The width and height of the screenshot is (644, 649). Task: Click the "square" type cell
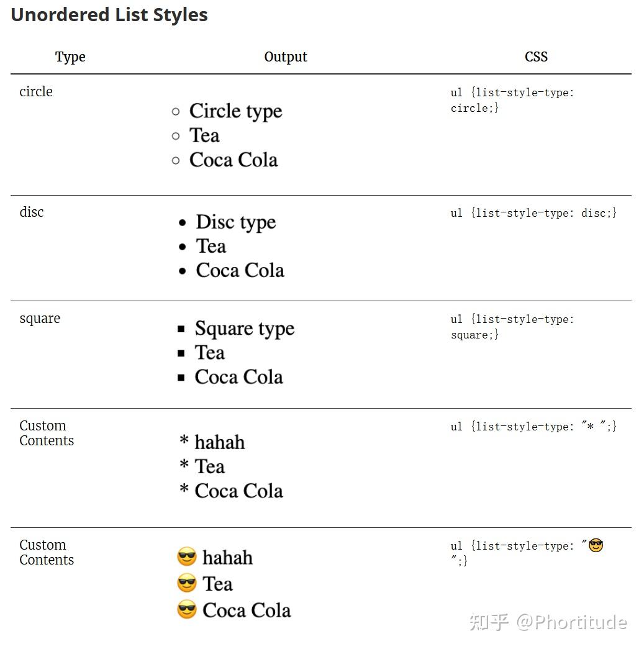coord(40,319)
